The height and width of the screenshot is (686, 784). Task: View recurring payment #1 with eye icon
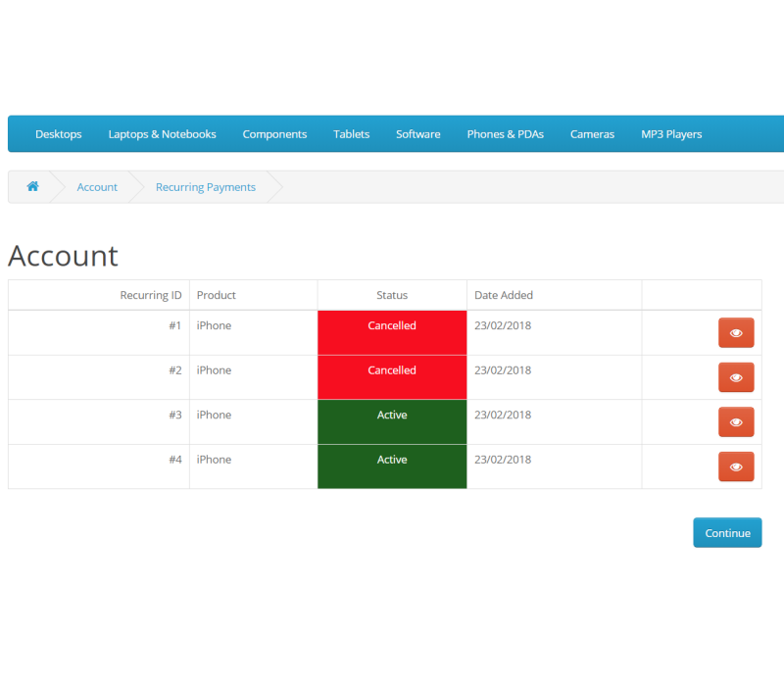pyautogui.click(x=736, y=333)
